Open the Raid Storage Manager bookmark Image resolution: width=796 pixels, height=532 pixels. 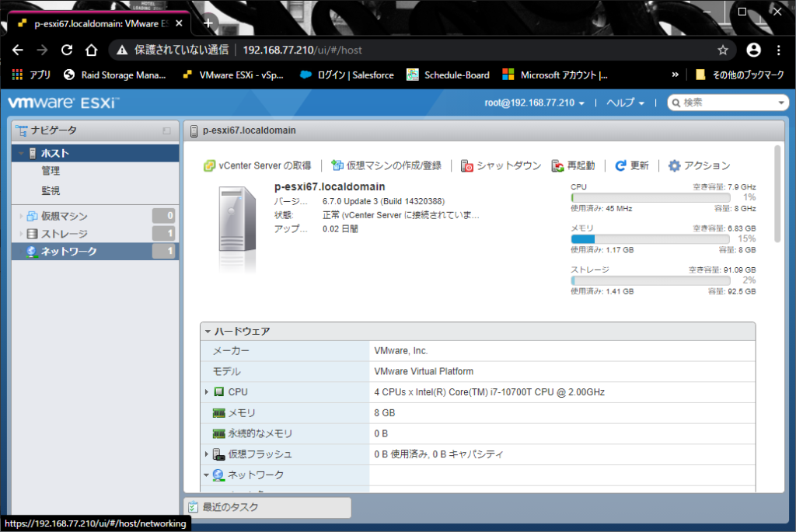pyautogui.click(x=115, y=75)
